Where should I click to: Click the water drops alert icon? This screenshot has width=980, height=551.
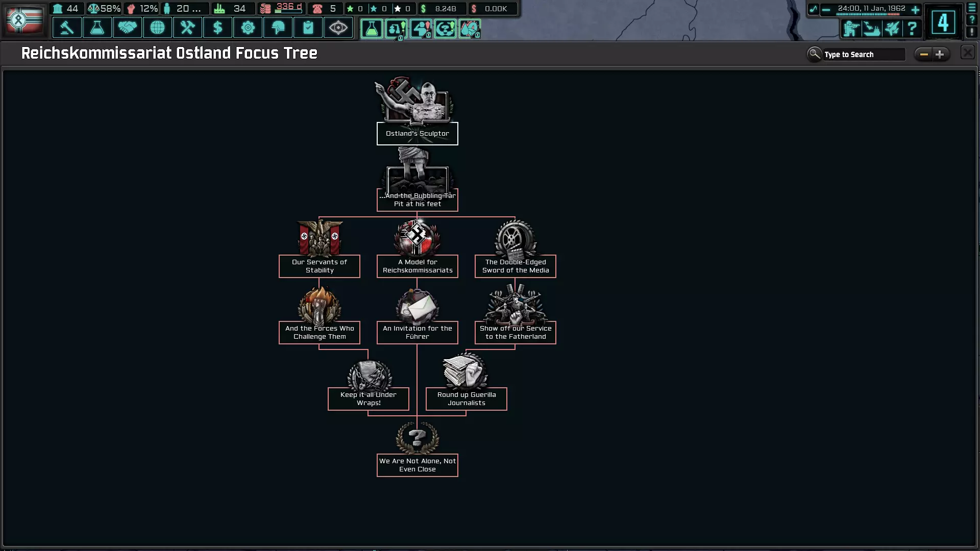pos(470,29)
